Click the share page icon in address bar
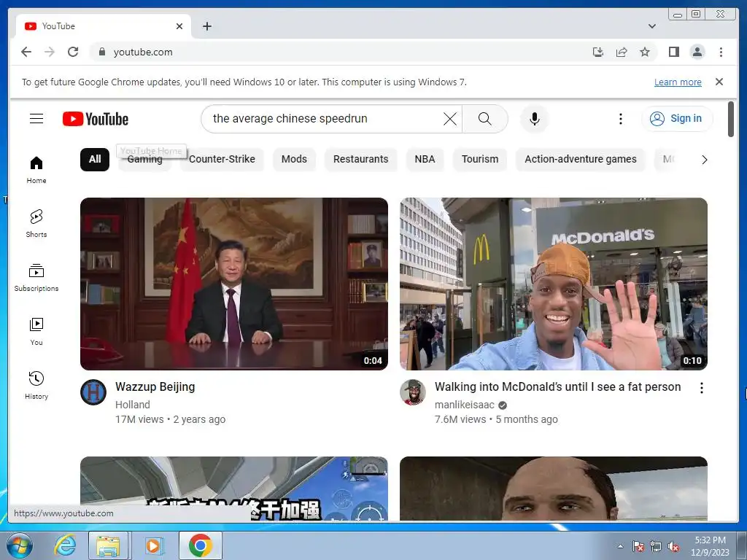 point(622,52)
